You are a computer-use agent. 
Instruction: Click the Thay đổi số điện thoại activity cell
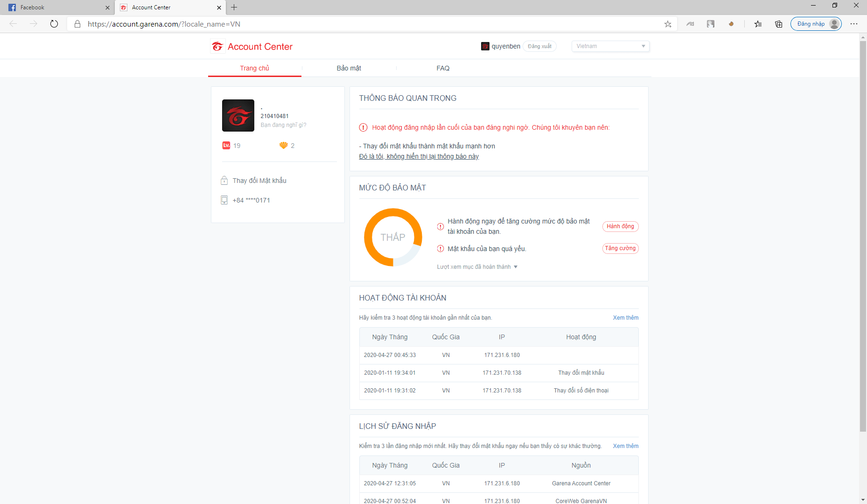click(581, 391)
